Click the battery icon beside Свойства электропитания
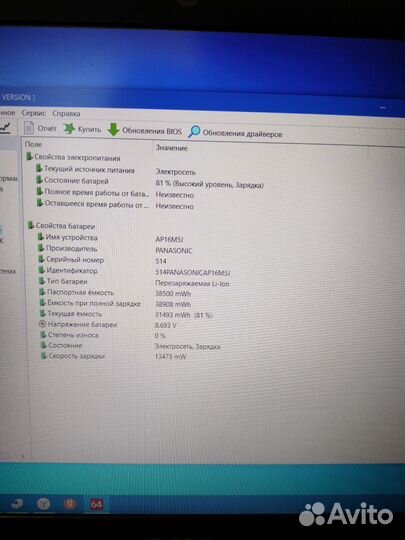 [30, 156]
